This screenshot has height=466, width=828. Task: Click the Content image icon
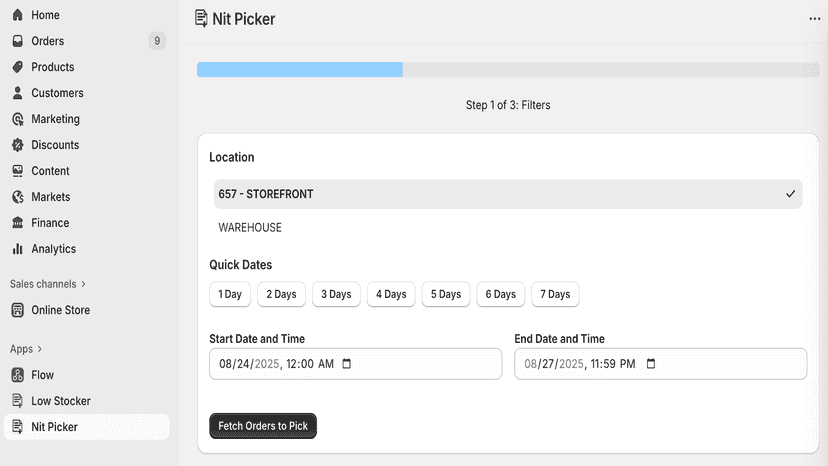coord(17,171)
